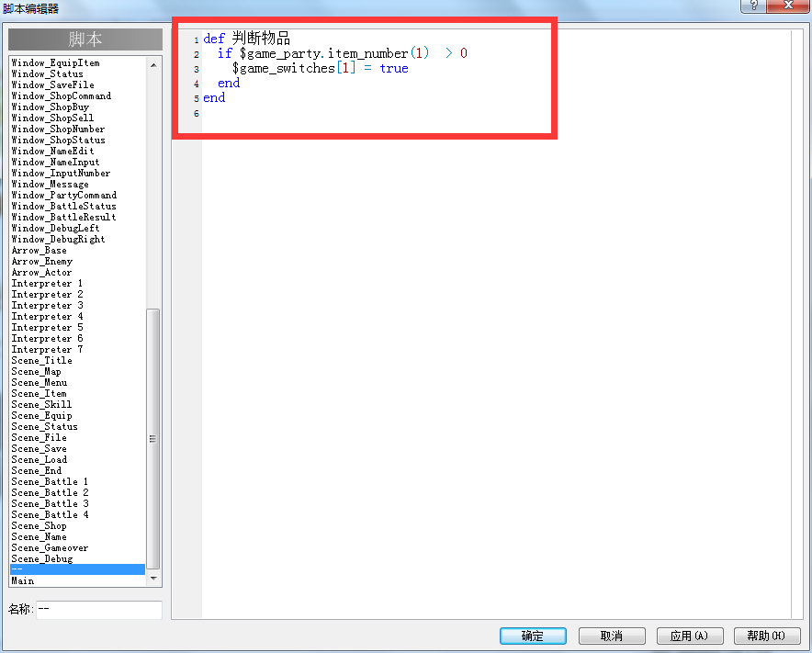Screen dimensions: 812x653
Task: Select Scene_Menu script
Action: 39,383
